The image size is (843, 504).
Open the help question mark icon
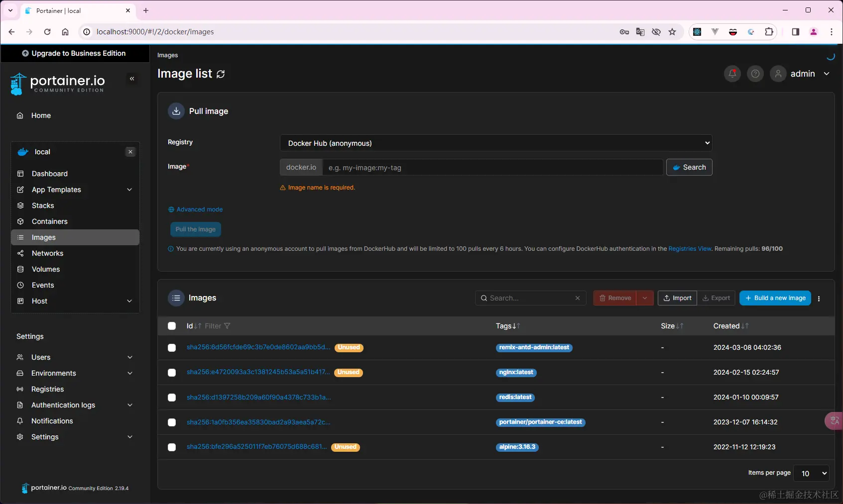click(755, 74)
